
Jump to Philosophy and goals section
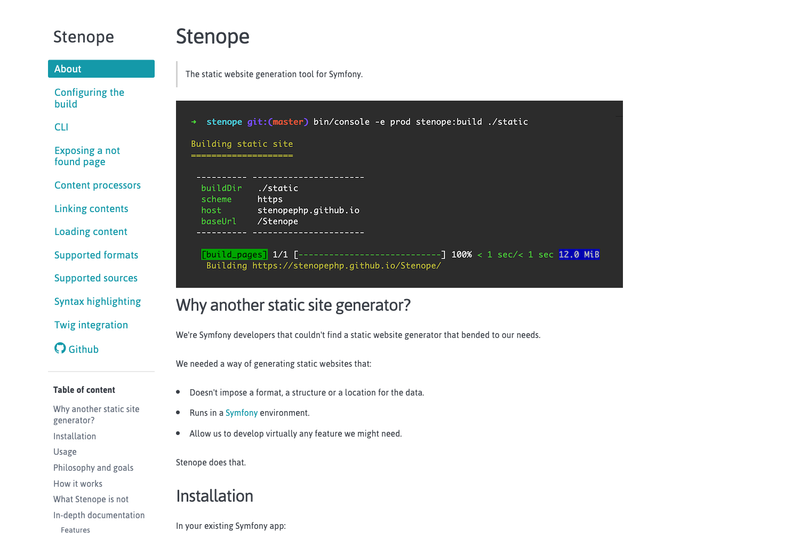[93, 468]
